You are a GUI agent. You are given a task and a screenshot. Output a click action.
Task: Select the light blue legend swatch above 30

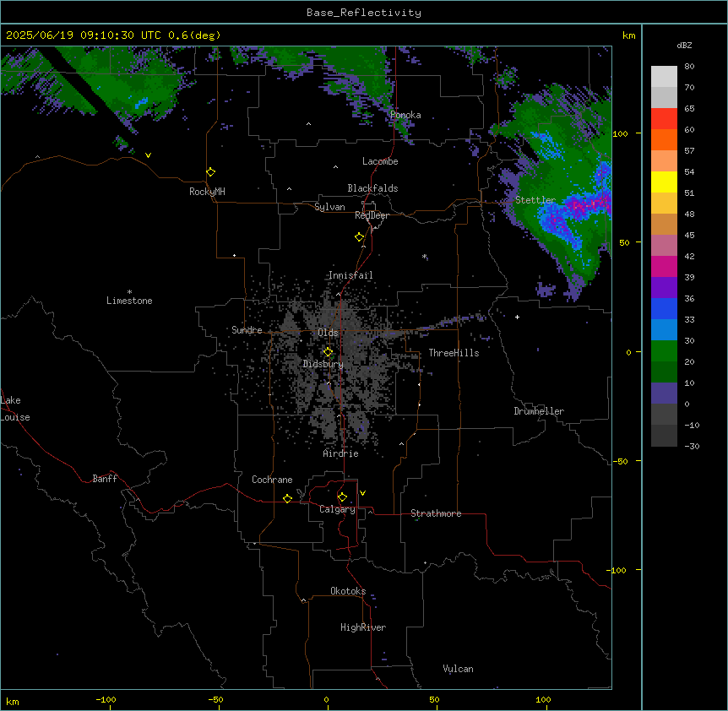664,329
